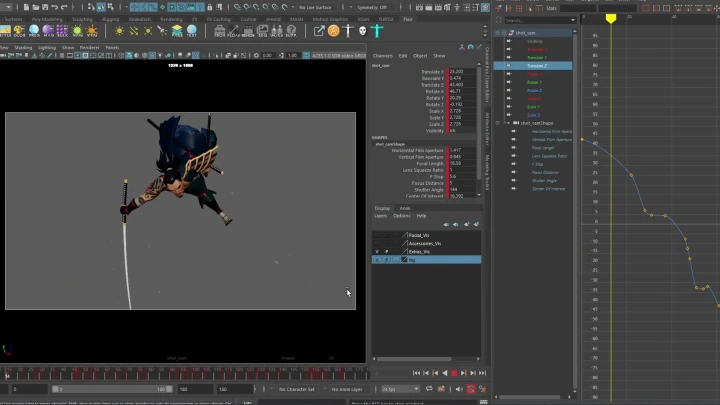The width and height of the screenshot is (720, 405).
Task: Click the lock selection padlock icon
Action: (x=210, y=7)
